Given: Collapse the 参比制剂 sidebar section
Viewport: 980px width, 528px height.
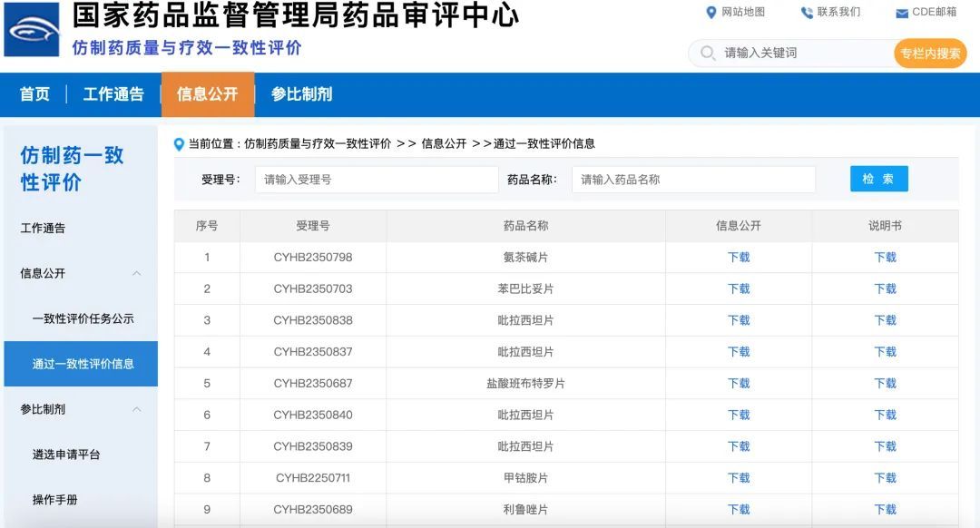Looking at the screenshot, I should [137, 409].
